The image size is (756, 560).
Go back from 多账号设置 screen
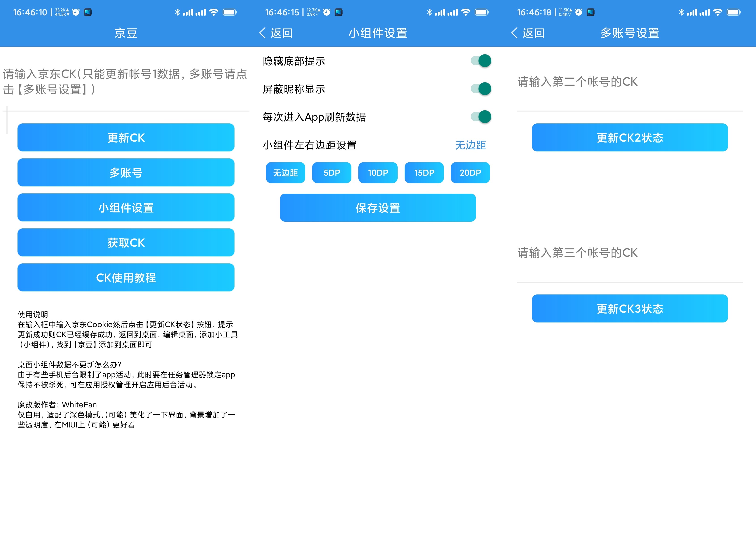click(528, 33)
